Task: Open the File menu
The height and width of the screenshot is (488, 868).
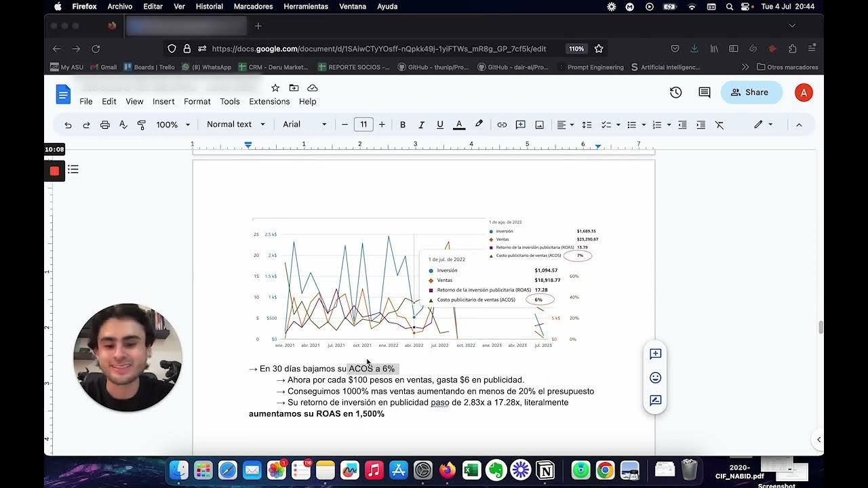Action: click(x=86, y=102)
